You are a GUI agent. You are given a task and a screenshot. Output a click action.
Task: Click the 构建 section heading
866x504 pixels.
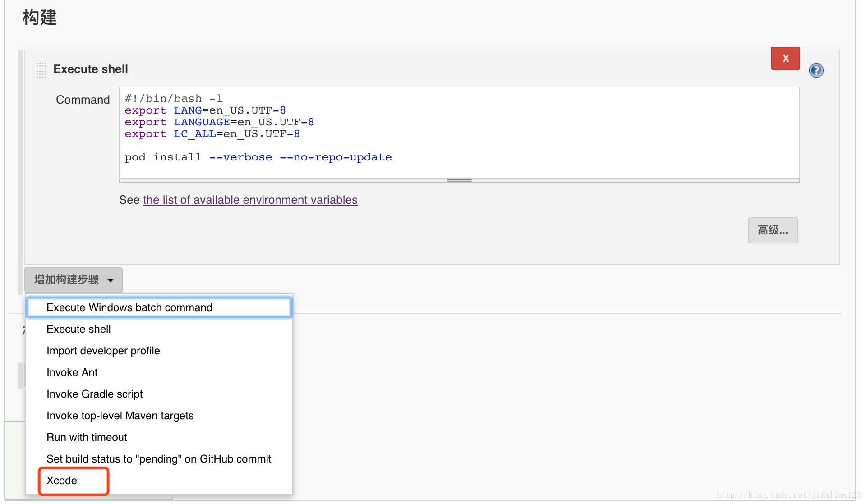[x=40, y=18]
